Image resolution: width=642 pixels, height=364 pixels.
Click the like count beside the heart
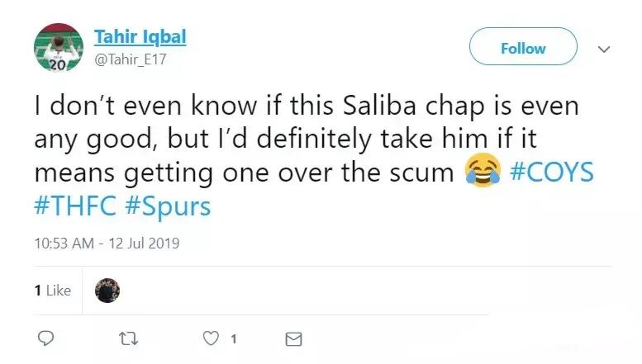click(x=234, y=338)
